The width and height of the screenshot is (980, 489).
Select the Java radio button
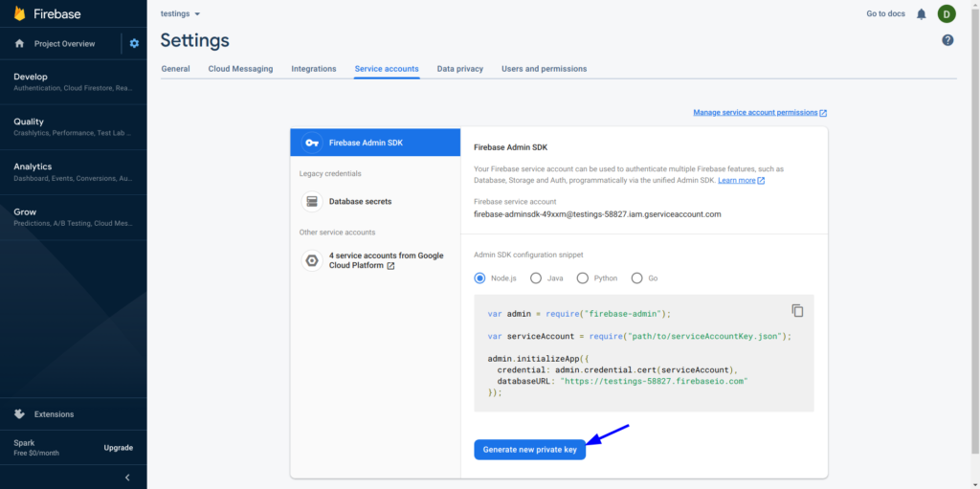click(x=535, y=278)
